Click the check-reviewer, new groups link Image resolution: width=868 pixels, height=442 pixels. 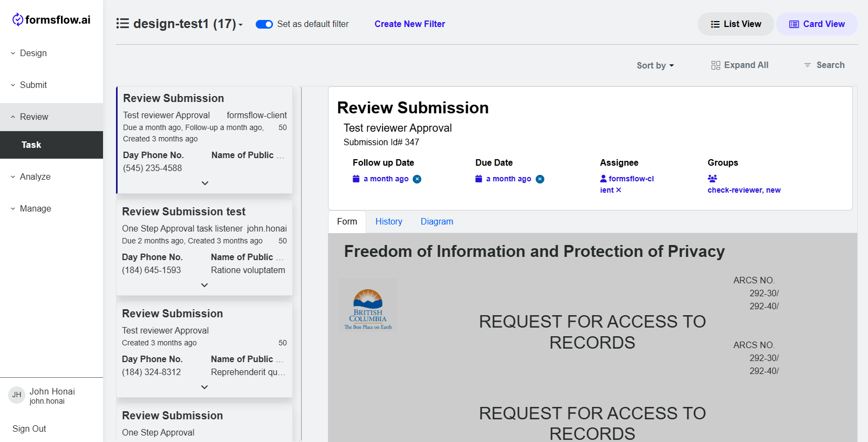coord(744,190)
